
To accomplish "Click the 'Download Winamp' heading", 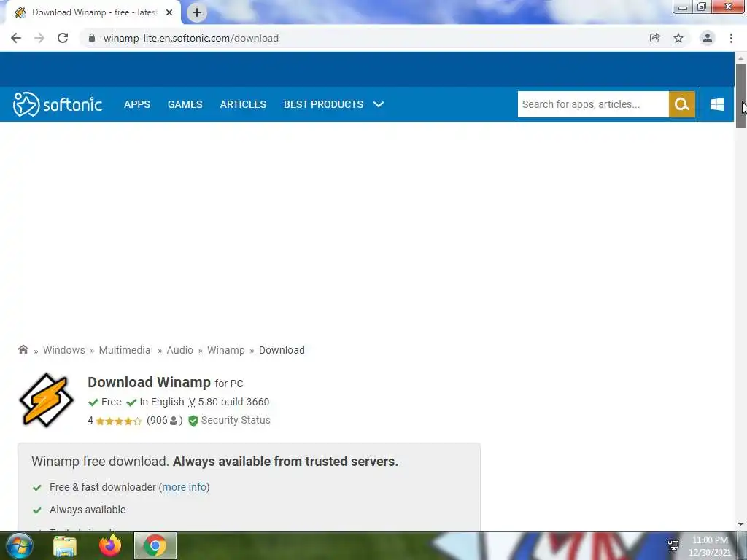I will click(x=149, y=382).
